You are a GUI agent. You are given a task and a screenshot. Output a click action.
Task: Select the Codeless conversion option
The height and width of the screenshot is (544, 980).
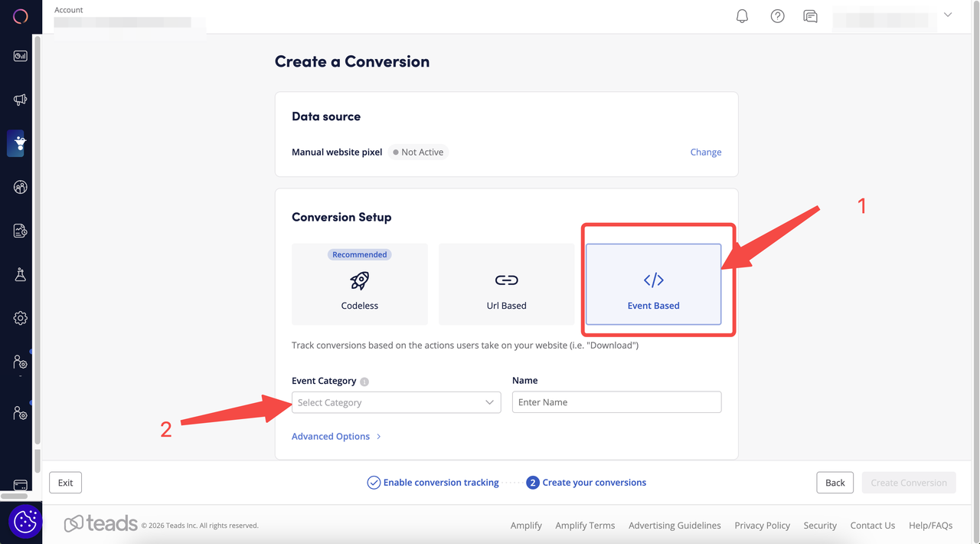tap(360, 284)
